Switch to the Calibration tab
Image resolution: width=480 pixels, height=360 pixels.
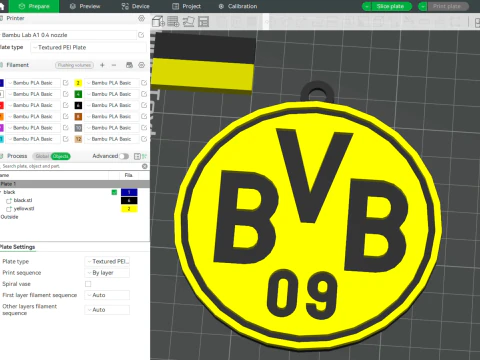click(x=238, y=6)
